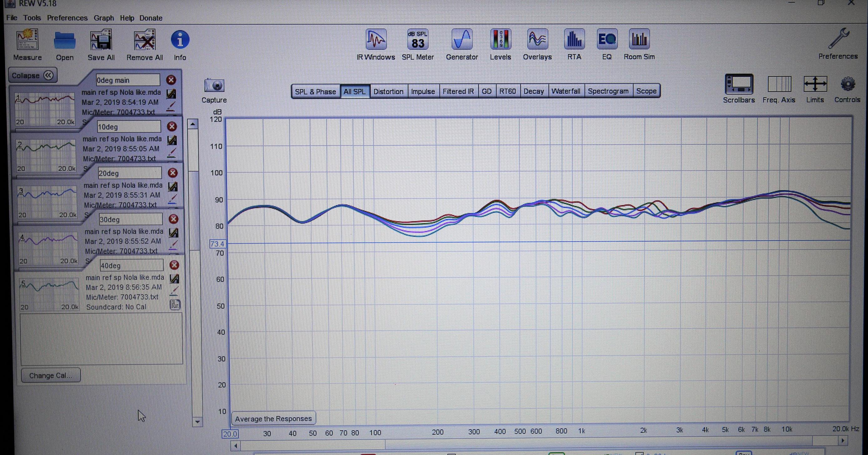Remove the 30deg measurement

(x=174, y=219)
